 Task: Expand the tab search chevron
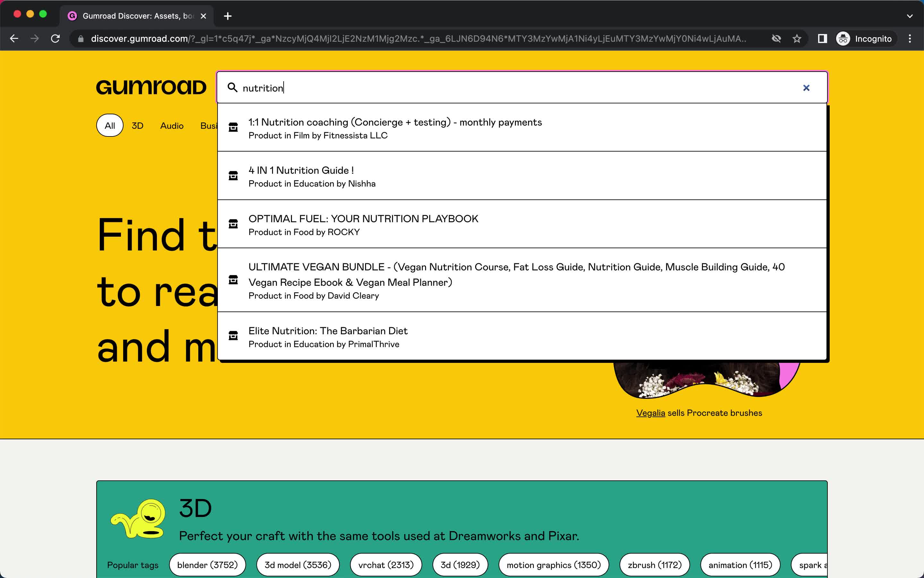pos(910,16)
